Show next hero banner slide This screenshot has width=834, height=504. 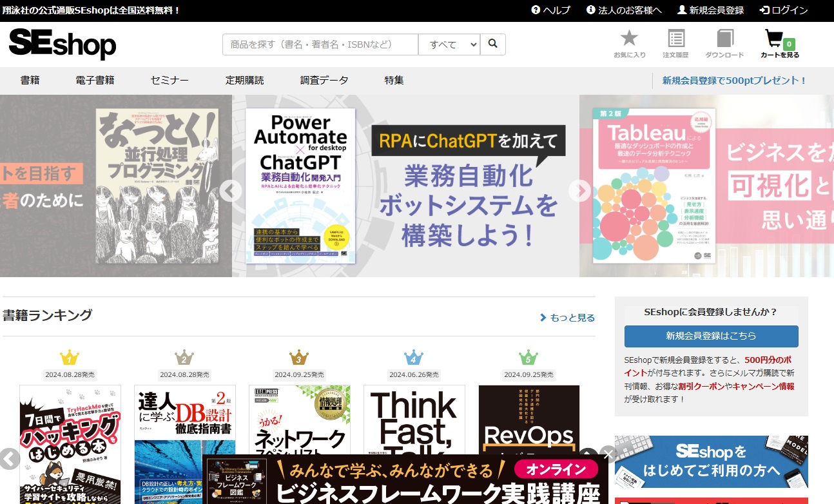click(x=580, y=191)
